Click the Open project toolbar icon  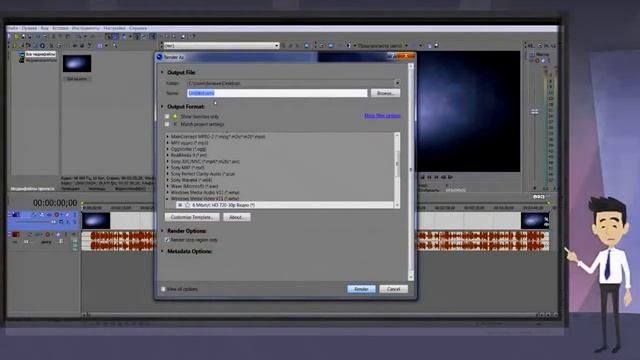point(16,36)
